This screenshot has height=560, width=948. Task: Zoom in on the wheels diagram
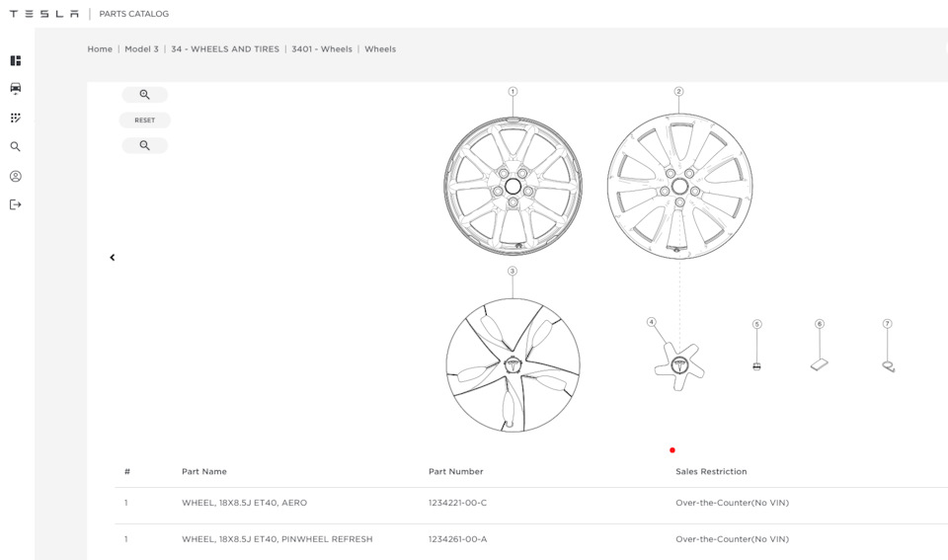145,95
